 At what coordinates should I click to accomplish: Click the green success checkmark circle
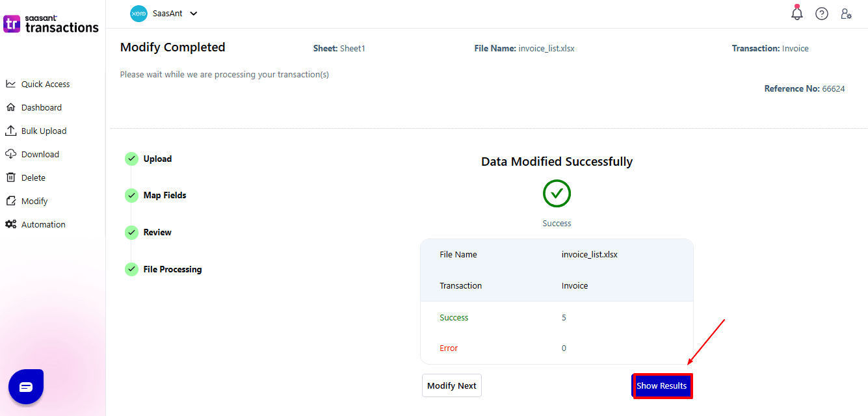(557, 194)
